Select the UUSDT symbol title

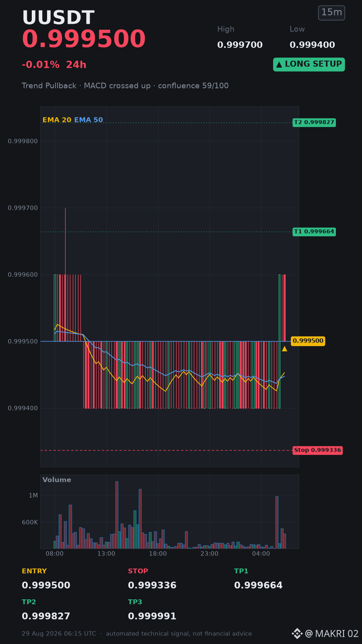pos(58,18)
